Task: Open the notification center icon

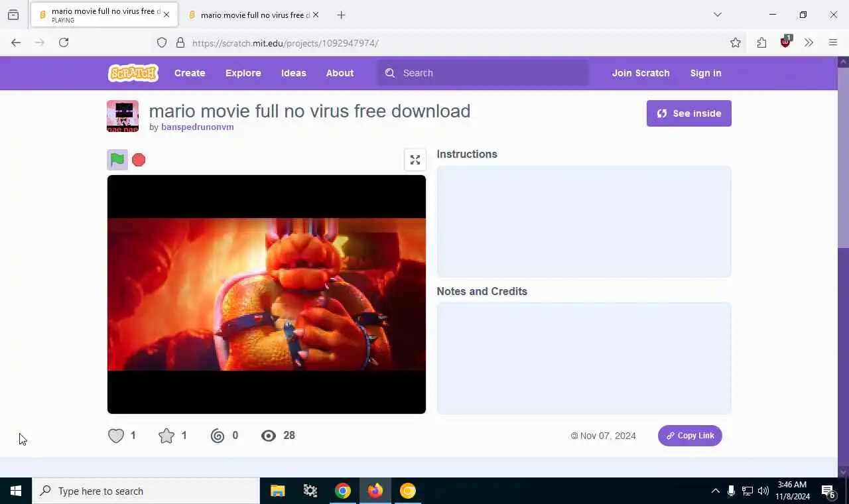Action: pos(829,491)
